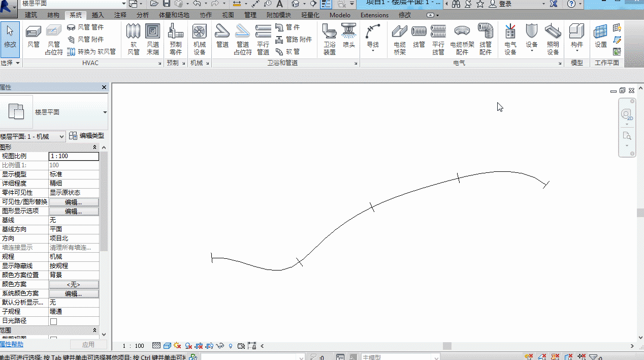Close the 属性 properties panel
Image resolution: width=644 pixels, height=360 pixels.
[104, 87]
